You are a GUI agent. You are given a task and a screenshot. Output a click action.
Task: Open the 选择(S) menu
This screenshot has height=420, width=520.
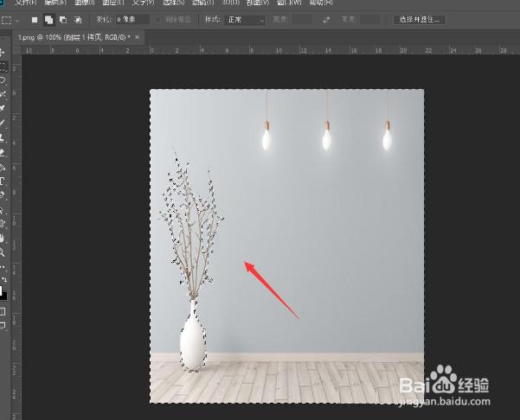tap(173, 3)
